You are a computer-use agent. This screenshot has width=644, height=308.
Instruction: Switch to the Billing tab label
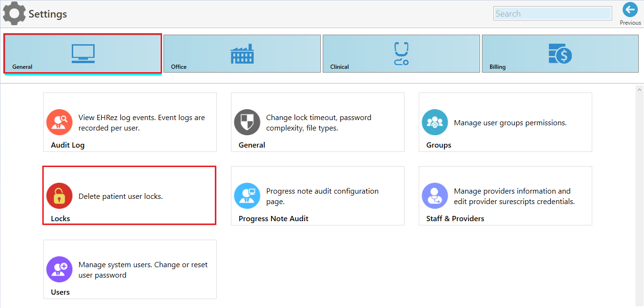coord(498,67)
